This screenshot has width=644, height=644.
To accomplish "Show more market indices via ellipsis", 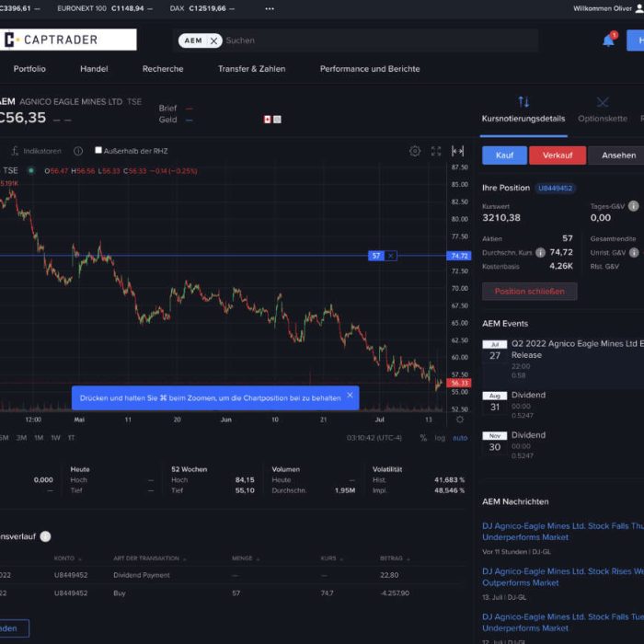I will pos(270,8).
